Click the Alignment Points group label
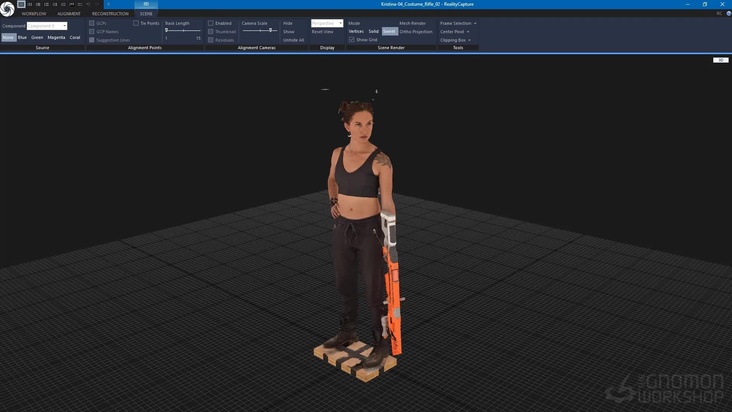Viewport: 732px width, 412px height. coord(145,48)
